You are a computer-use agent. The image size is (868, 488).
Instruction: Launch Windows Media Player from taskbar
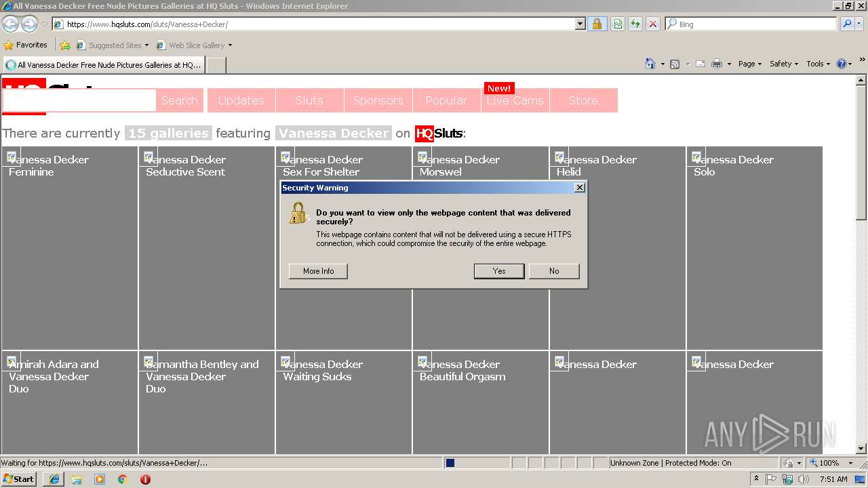click(x=100, y=479)
